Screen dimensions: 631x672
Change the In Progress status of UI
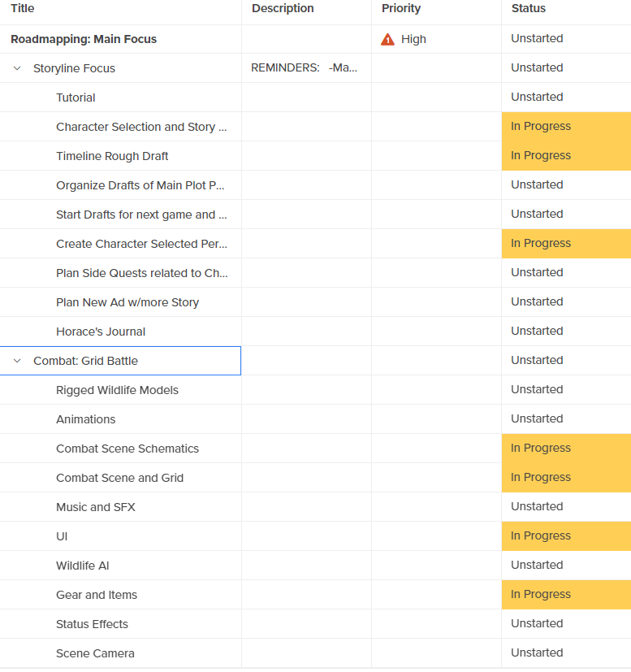[541, 536]
